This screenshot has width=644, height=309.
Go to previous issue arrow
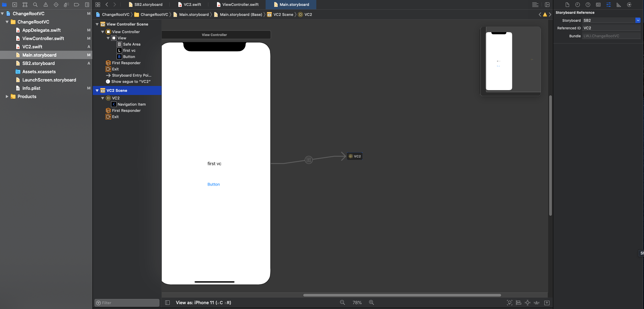click(x=540, y=15)
